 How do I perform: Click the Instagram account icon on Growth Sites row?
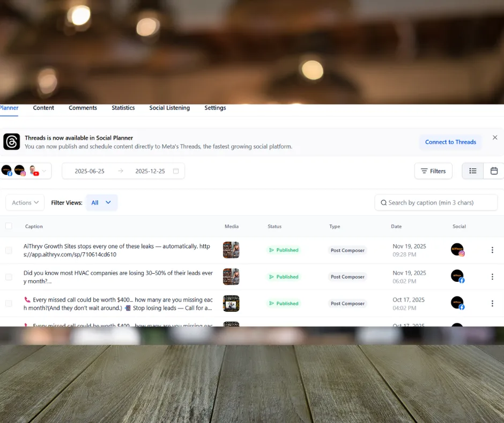point(457,250)
